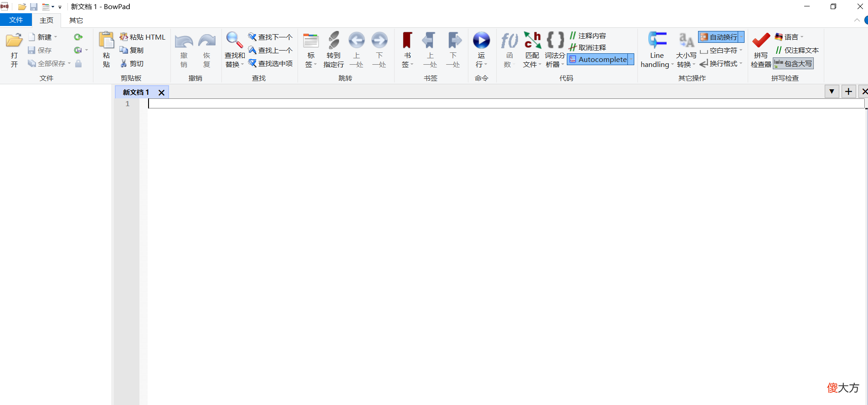Click 查找下一个 find next button
This screenshot has height=405, width=868.
[x=271, y=37]
